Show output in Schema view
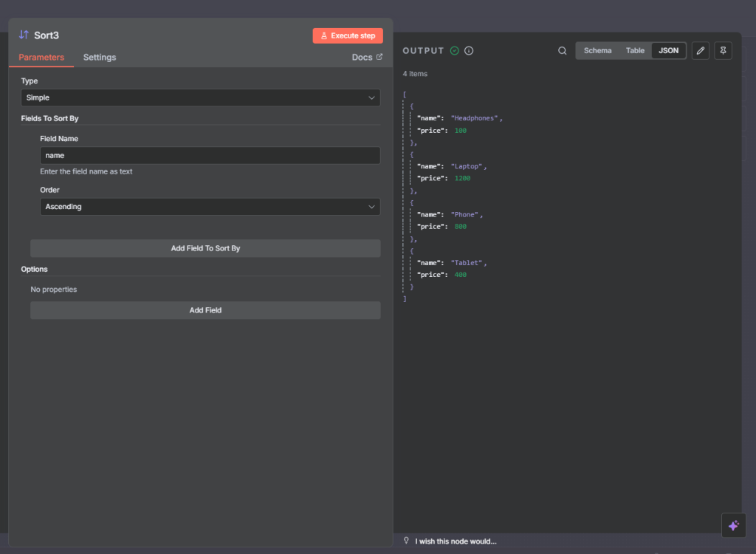Viewport: 756px width, 554px height. point(597,51)
